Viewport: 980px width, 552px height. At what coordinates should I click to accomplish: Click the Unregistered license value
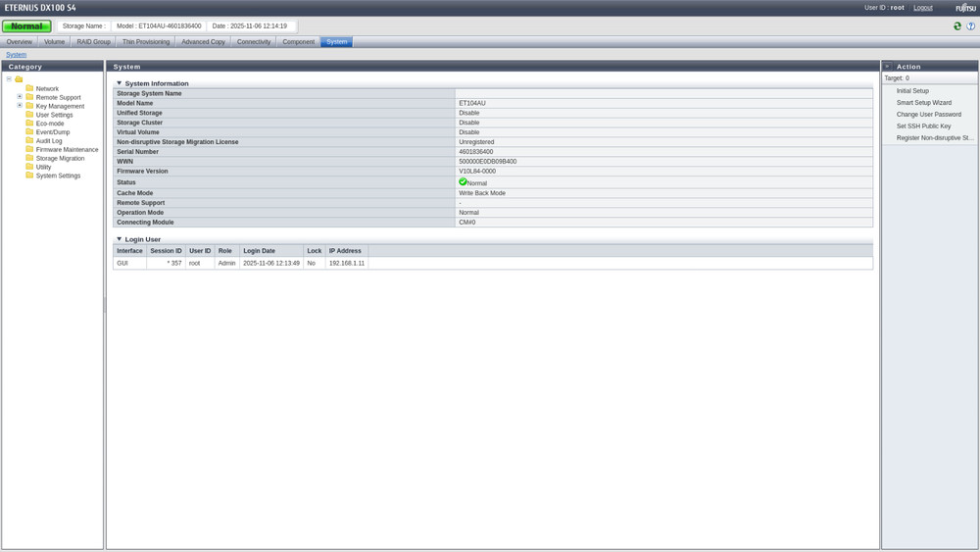click(x=476, y=142)
